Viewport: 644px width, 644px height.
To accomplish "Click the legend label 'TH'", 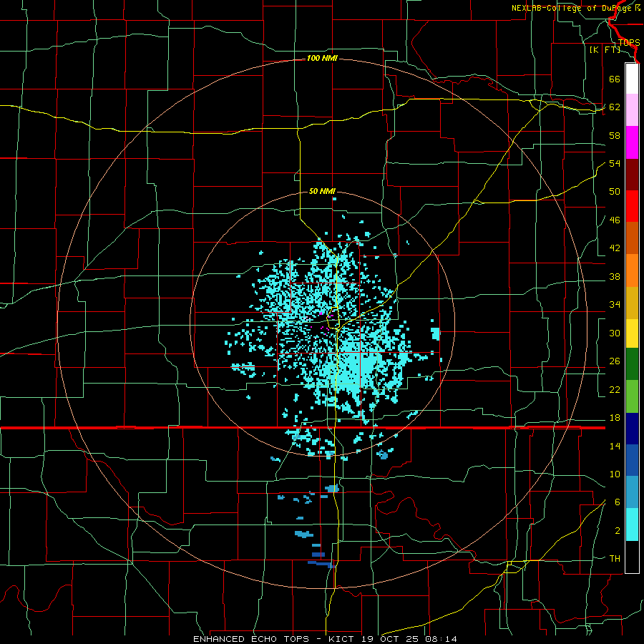I will pyautogui.click(x=615, y=559).
